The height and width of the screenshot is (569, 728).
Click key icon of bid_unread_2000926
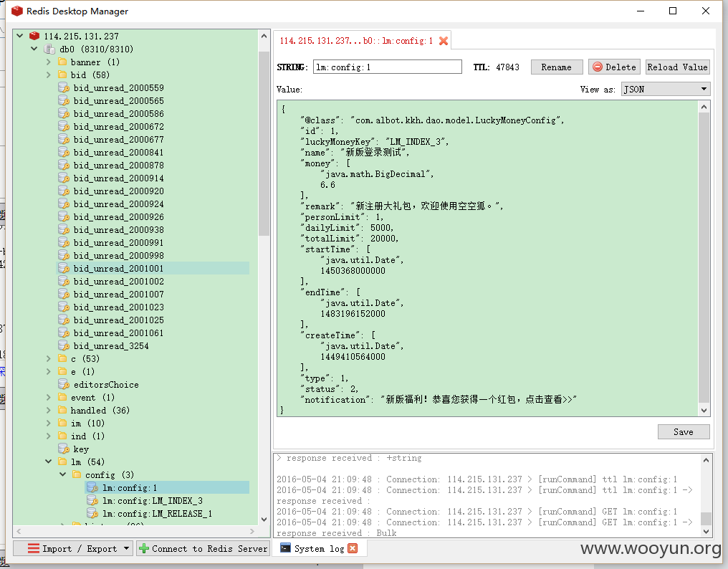[x=64, y=217]
